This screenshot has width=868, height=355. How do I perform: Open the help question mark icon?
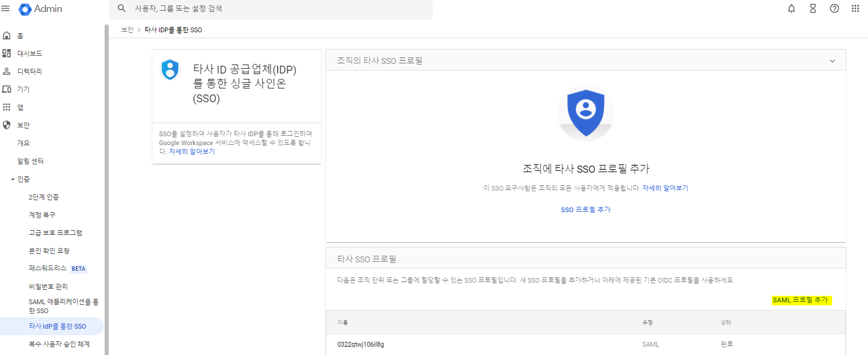coord(835,8)
